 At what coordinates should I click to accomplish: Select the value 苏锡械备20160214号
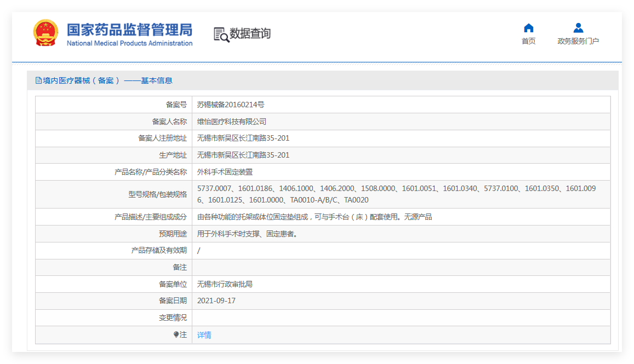pyautogui.click(x=231, y=105)
